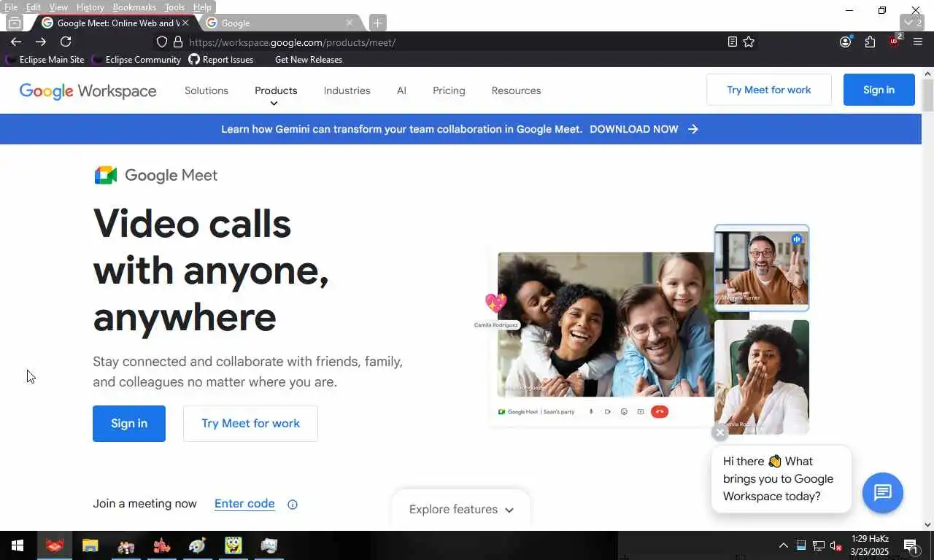This screenshot has height=560, width=934.
Task: Click the taskbar clock showing 3/25/2025
Action: tap(870, 545)
